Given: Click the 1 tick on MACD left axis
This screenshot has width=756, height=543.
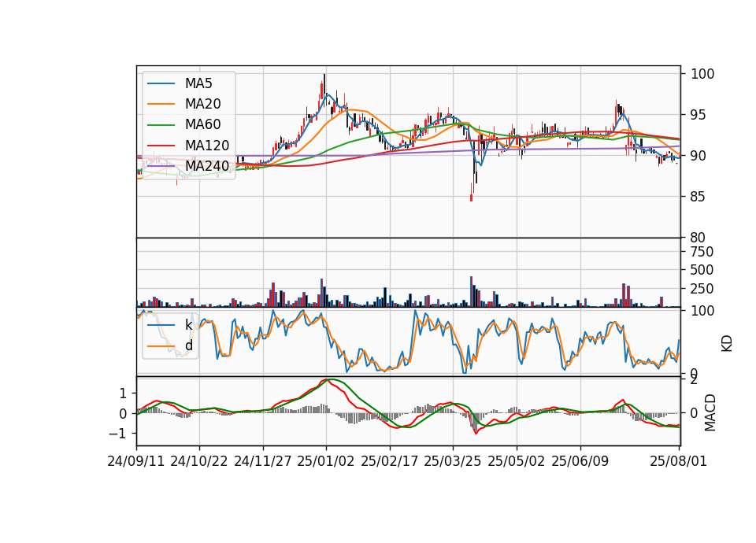Looking at the screenshot, I should click(x=123, y=393).
